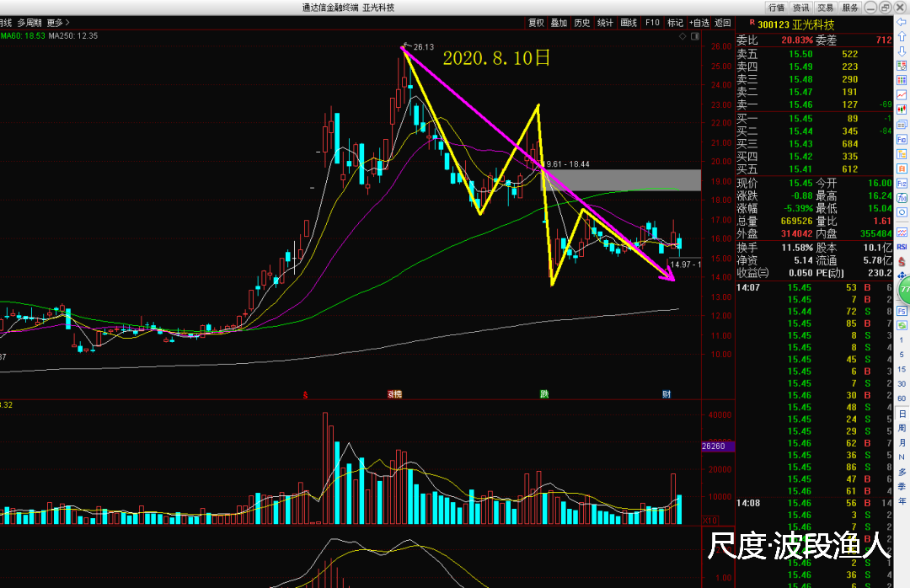This screenshot has height=588, width=910.
Task: Click the left arrow back icon in sidebar
Action: (902, 22)
